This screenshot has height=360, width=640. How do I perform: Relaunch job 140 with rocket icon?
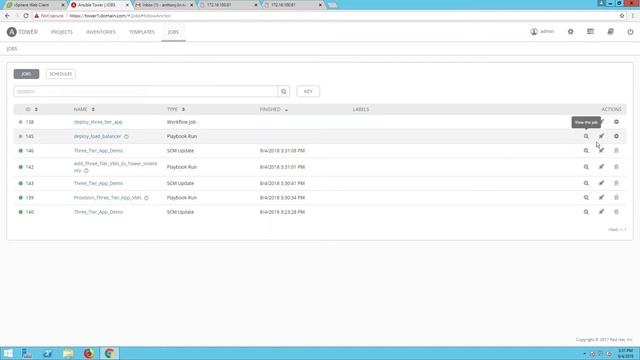coord(601,212)
